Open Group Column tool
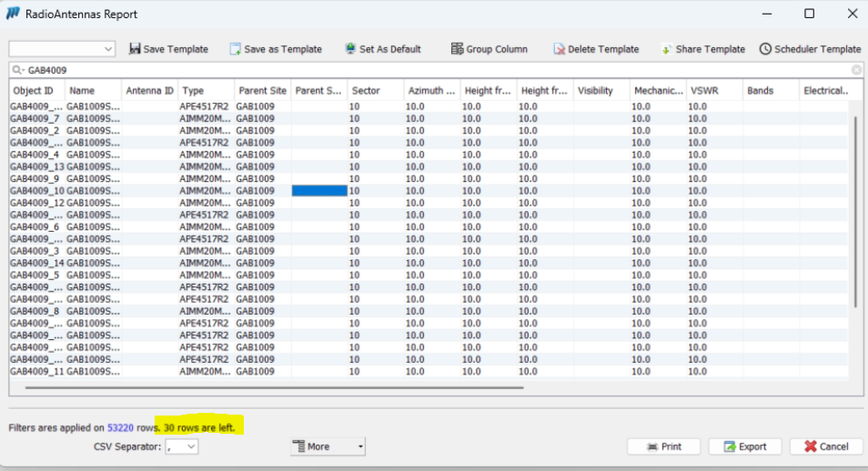The image size is (868, 471). (x=457, y=49)
